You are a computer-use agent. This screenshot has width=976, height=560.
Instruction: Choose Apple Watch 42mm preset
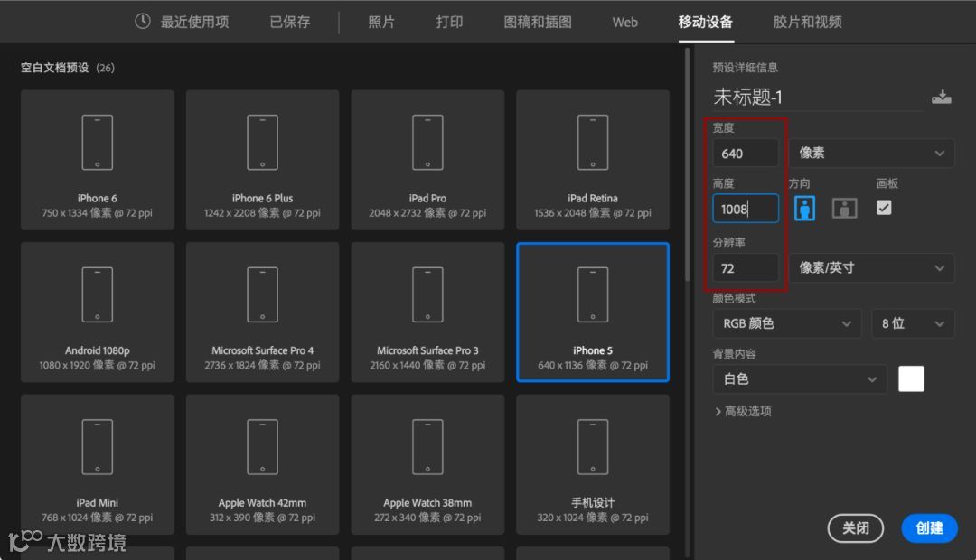click(262, 465)
